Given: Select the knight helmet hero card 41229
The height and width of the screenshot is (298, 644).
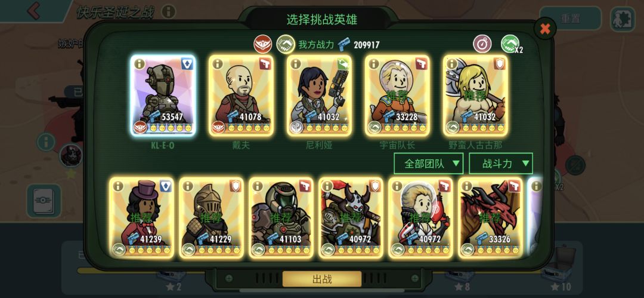Looking at the screenshot, I should 212,218.
